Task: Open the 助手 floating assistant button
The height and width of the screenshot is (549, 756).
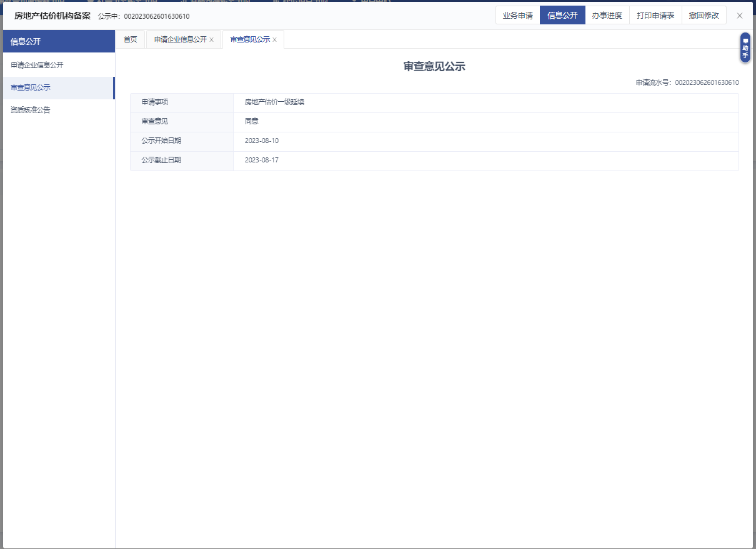Action: [x=745, y=48]
